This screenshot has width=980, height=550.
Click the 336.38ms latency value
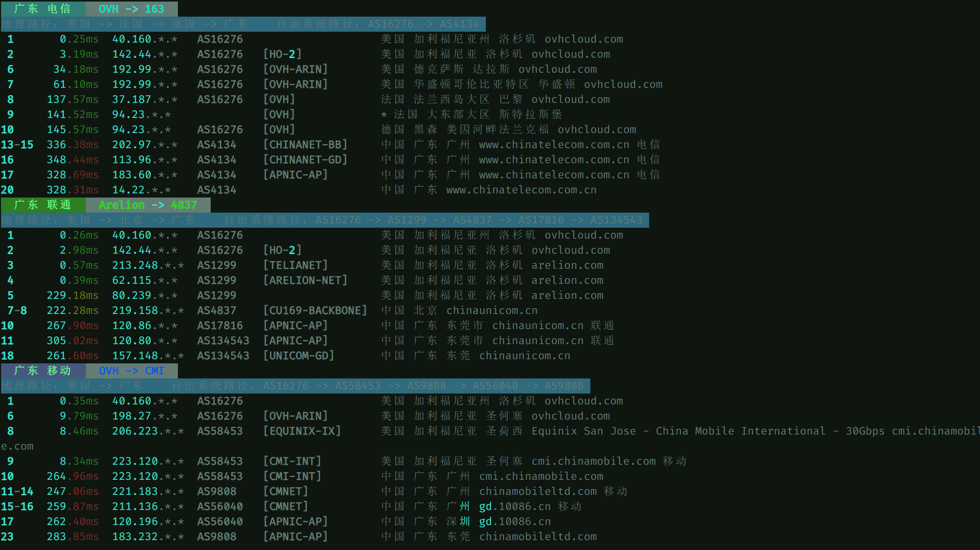click(72, 145)
